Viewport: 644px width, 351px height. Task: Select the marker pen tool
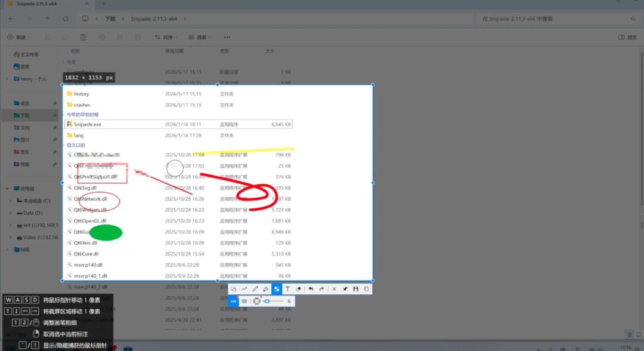click(266, 289)
